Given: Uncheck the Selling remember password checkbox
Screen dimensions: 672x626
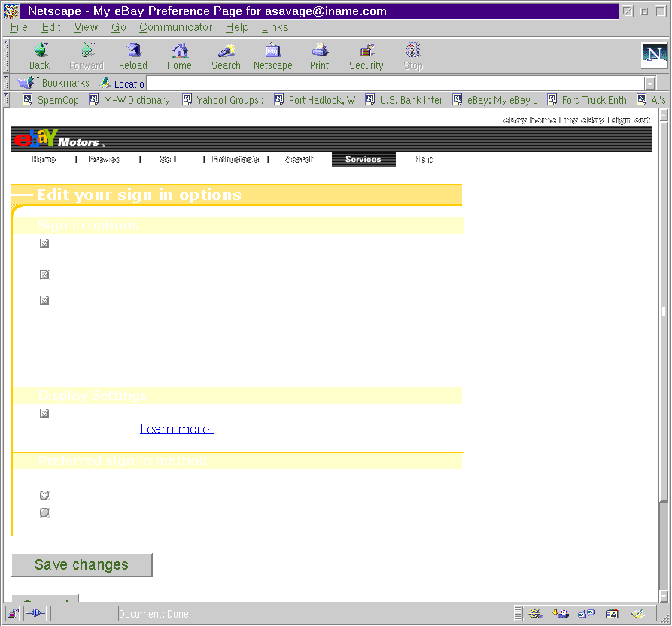Looking at the screenshot, I should click(44, 275).
